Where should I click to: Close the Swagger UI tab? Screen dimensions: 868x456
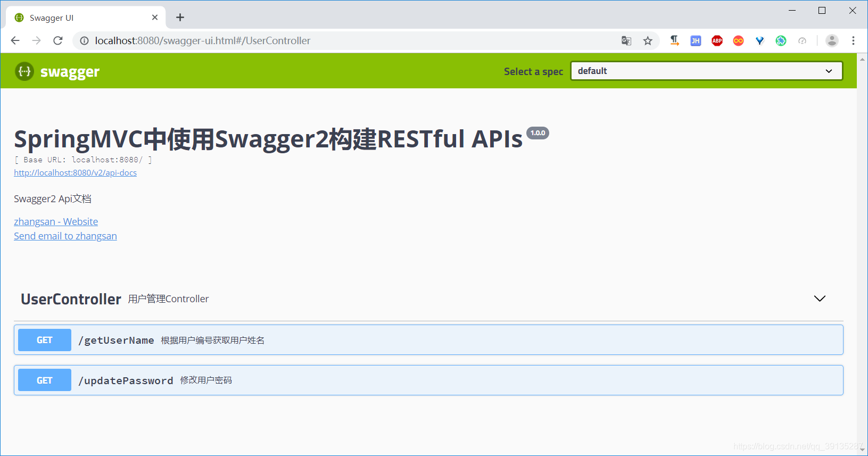(x=155, y=18)
